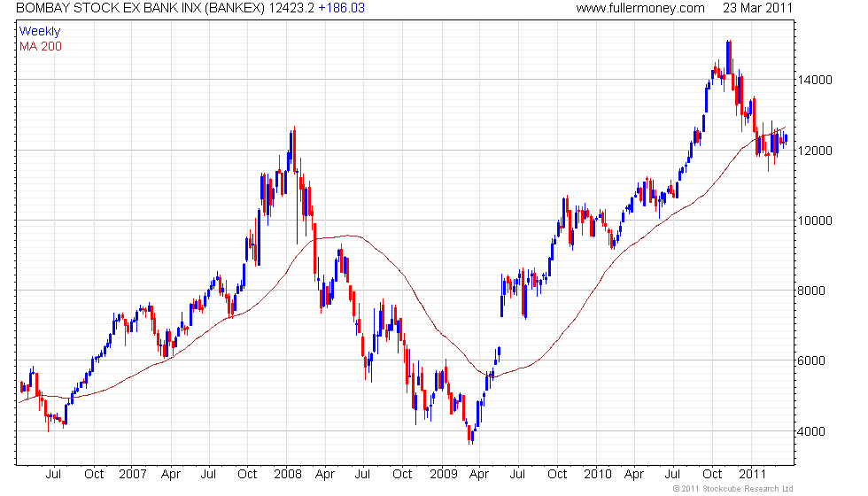Click the chart title BOMBAY STOCK EX BANK INX

[x=109, y=8]
